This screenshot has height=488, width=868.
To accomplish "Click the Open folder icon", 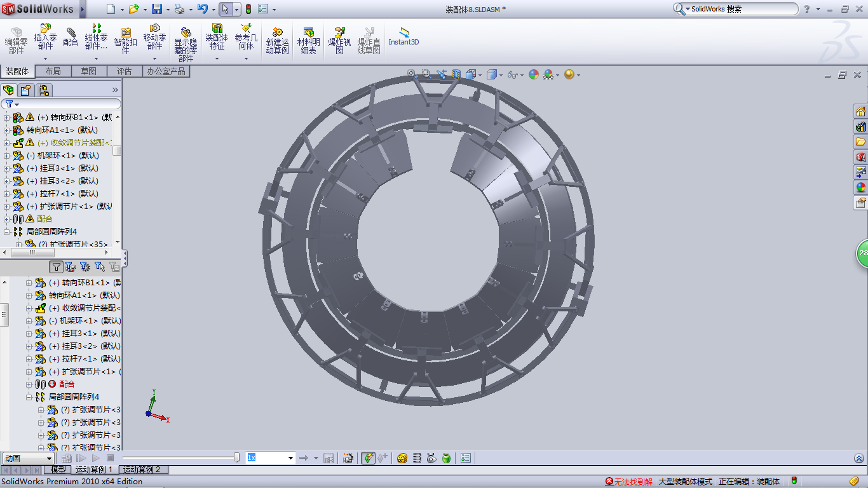I will pyautogui.click(x=133, y=9).
